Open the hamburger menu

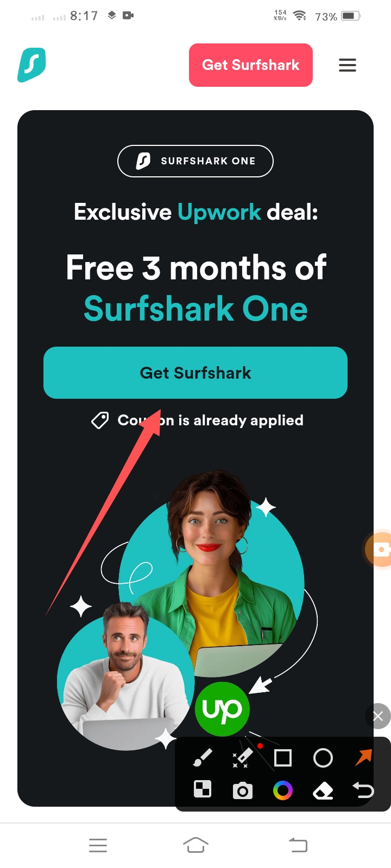(348, 65)
